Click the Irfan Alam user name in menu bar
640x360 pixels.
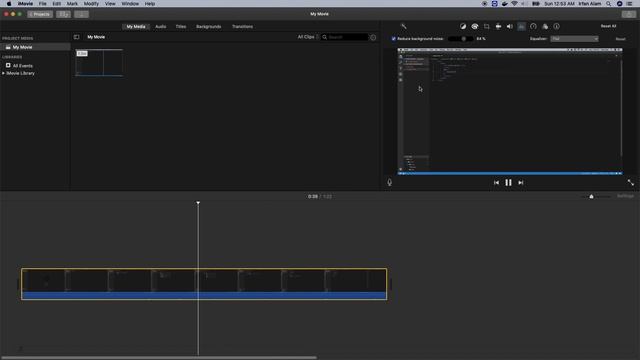[590, 4]
